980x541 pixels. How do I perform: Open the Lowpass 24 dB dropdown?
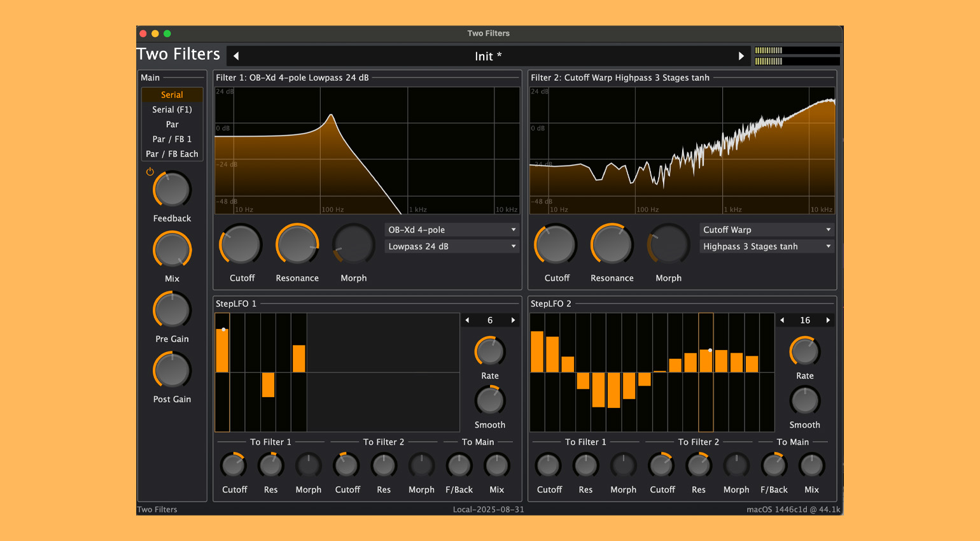(x=452, y=246)
